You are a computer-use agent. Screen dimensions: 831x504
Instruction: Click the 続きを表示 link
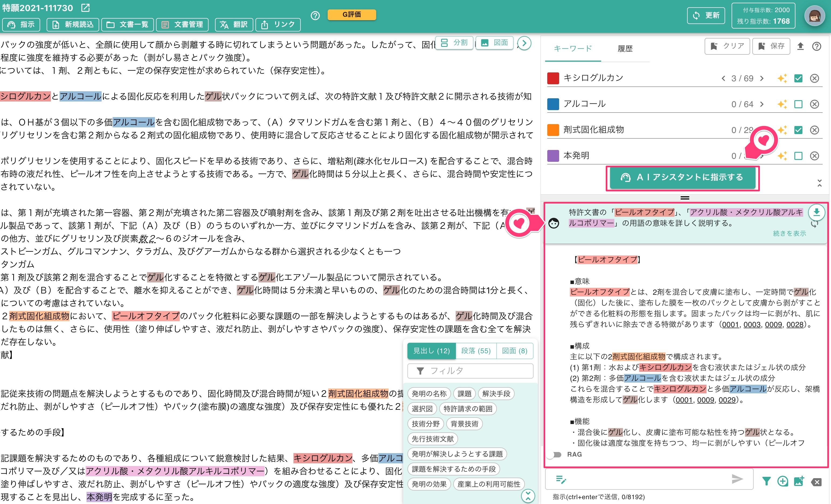click(790, 233)
